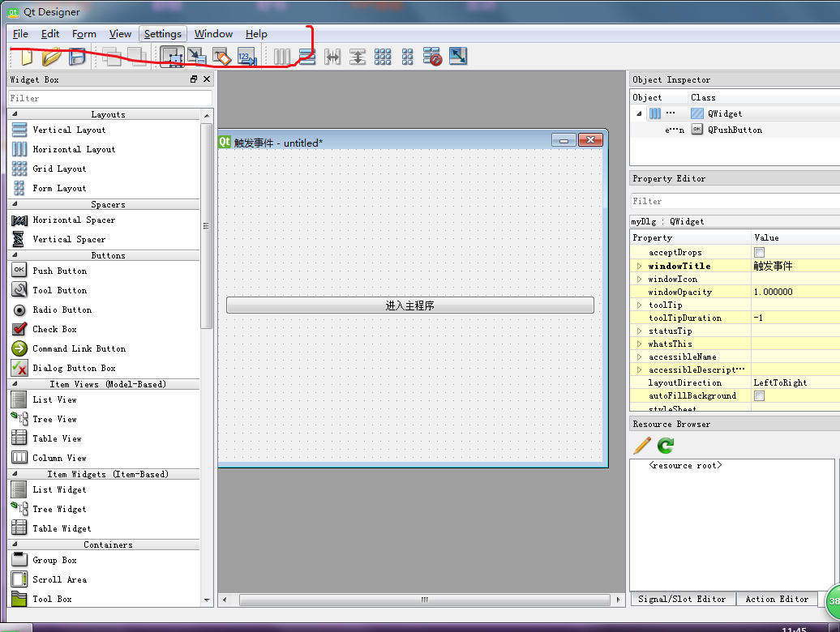Apply Lay Out in a Grid icon

click(x=383, y=57)
